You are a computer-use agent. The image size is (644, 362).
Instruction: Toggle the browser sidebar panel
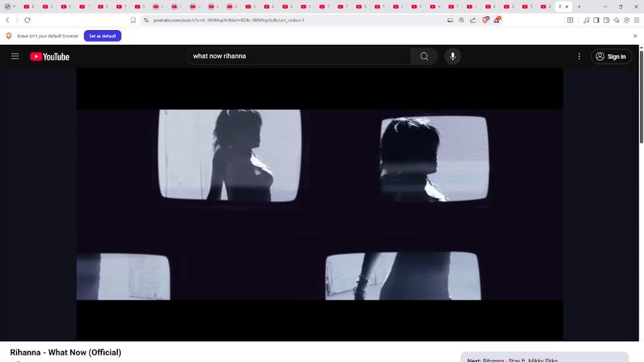pyautogui.click(x=596, y=20)
